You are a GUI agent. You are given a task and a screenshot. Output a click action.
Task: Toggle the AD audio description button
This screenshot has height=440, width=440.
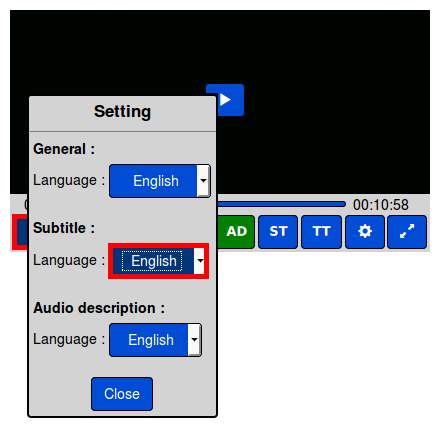click(236, 232)
